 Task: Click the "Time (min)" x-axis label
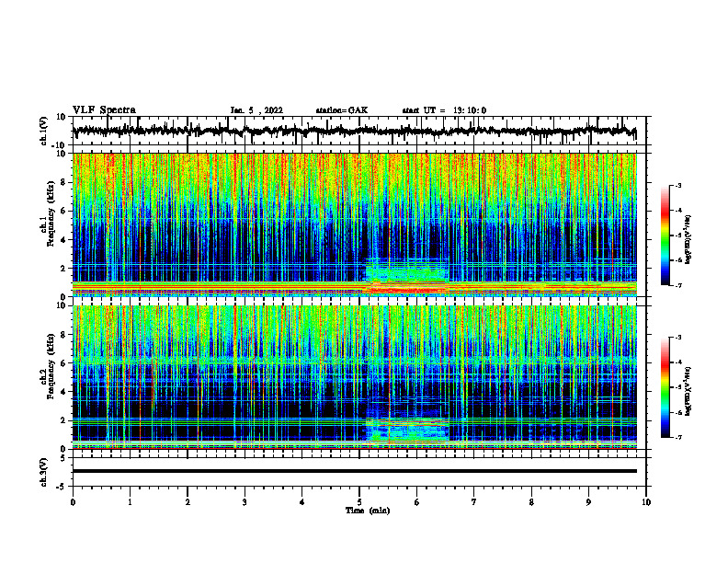click(x=368, y=511)
